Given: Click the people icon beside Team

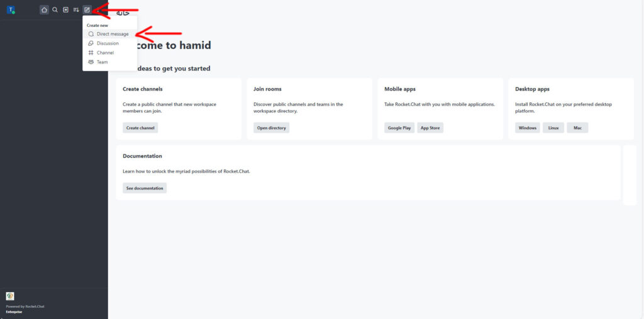Looking at the screenshot, I should pos(91,62).
